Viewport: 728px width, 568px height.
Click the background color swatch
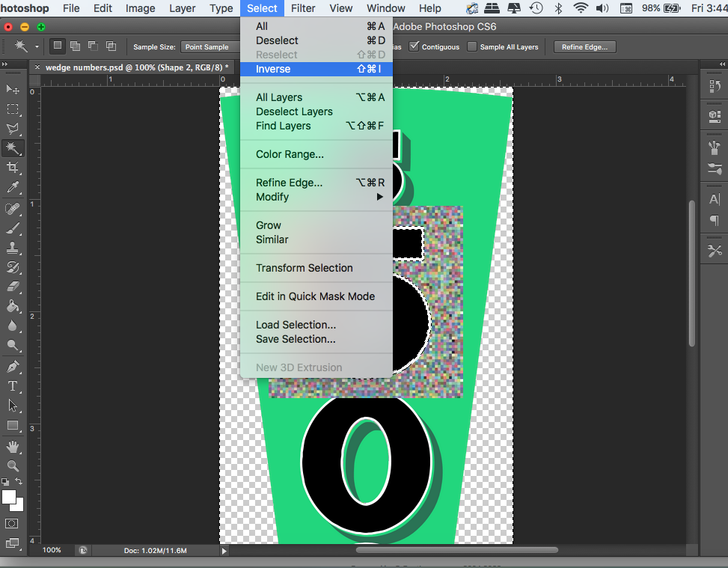tap(19, 506)
